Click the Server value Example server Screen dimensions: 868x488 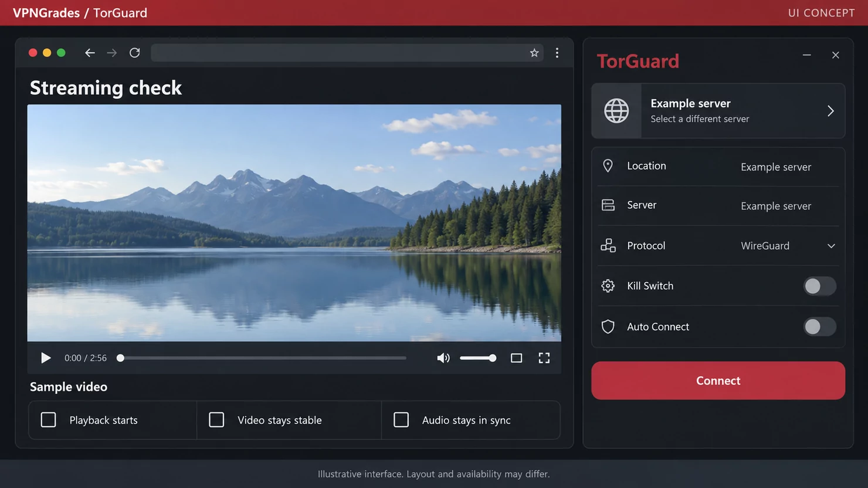point(776,206)
